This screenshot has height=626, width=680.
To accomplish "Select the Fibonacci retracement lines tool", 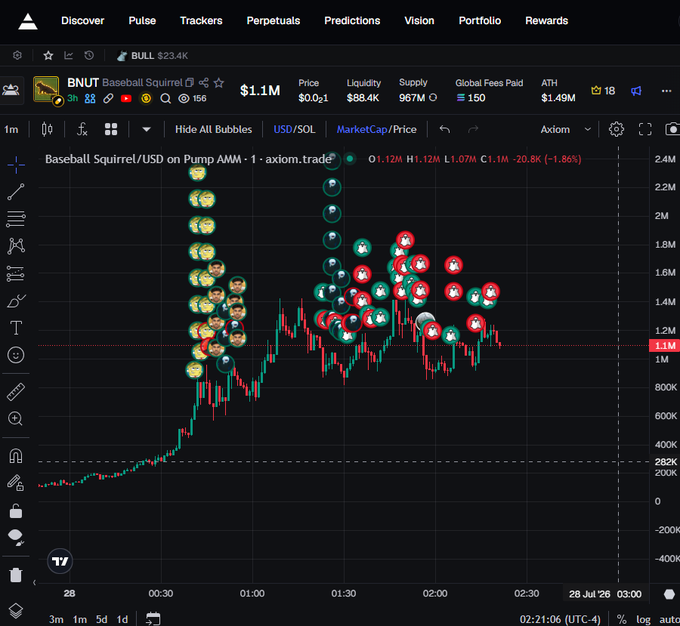I will [x=16, y=219].
